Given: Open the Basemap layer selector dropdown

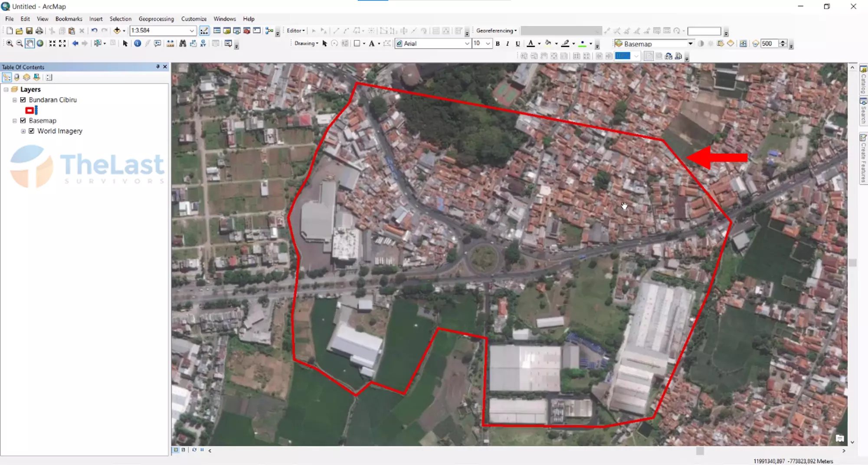Looking at the screenshot, I should [690, 44].
